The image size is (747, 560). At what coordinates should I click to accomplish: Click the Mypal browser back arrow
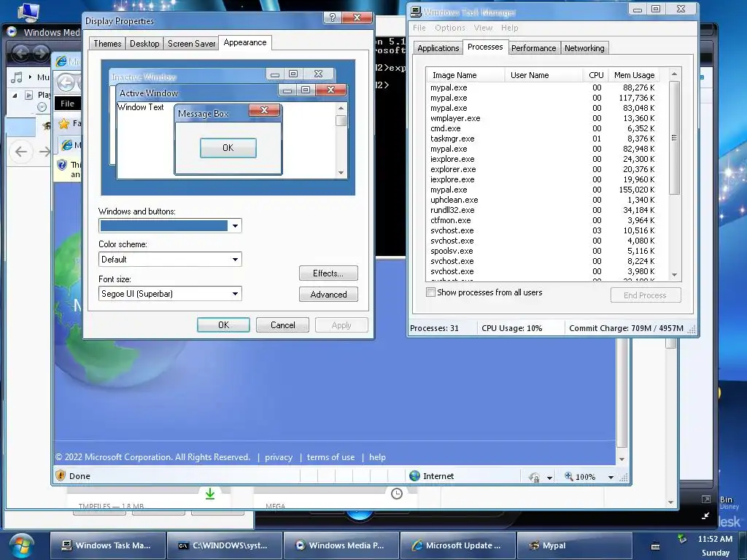[x=20, y=152]
